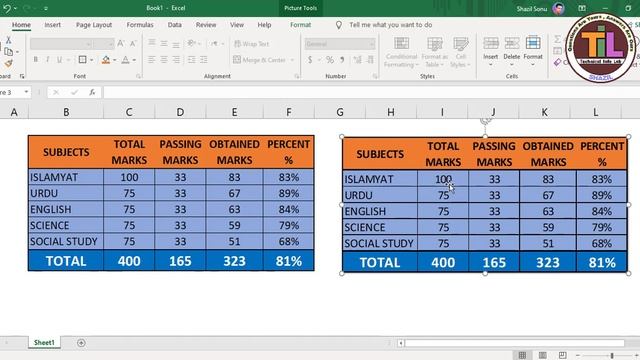Switch to Page Break Preview icon
Image resolution: width=640 pixels, height=360 pixels.
[562, 355]
